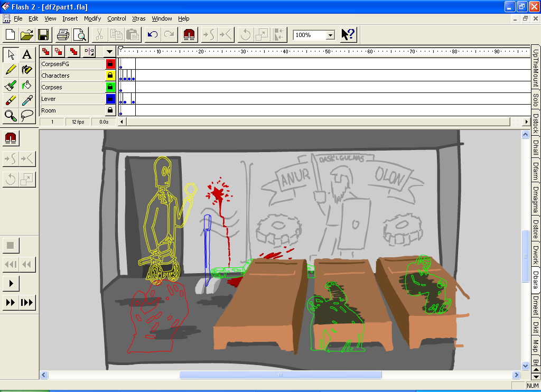This screenshot has width=541, height=392.
Task: Open the Xtras menu
Action: pyautogui.click(x=138, y=18)
